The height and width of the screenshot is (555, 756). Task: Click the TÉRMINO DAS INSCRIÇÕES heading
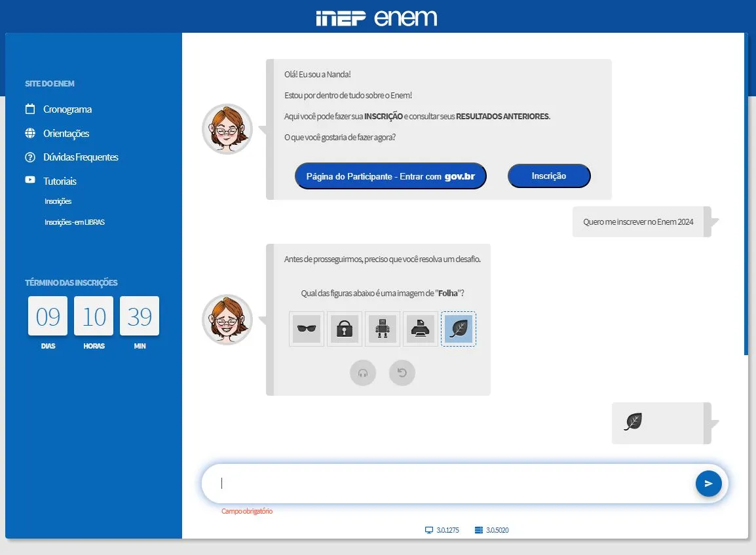tap(71, 282)
